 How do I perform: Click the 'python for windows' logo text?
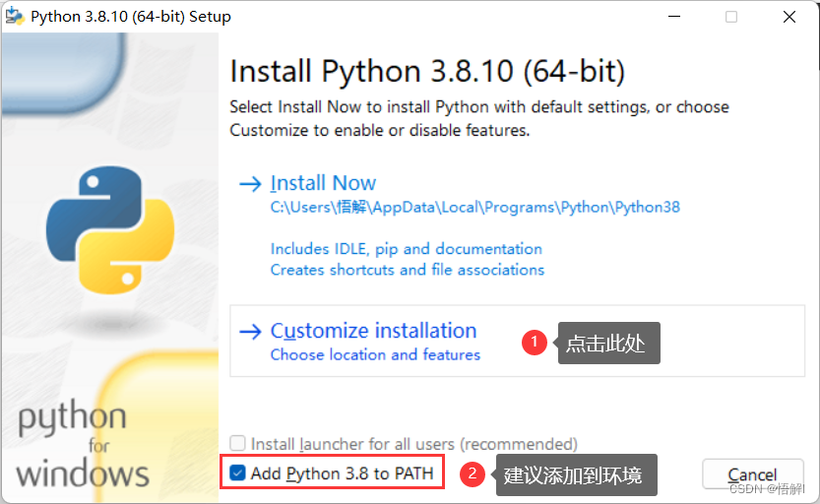point(83,444)
